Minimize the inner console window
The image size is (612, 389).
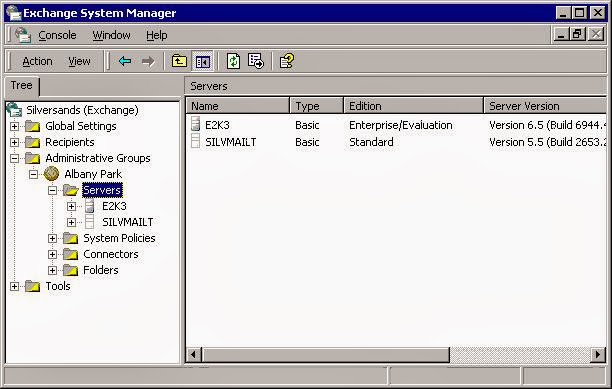561,34
